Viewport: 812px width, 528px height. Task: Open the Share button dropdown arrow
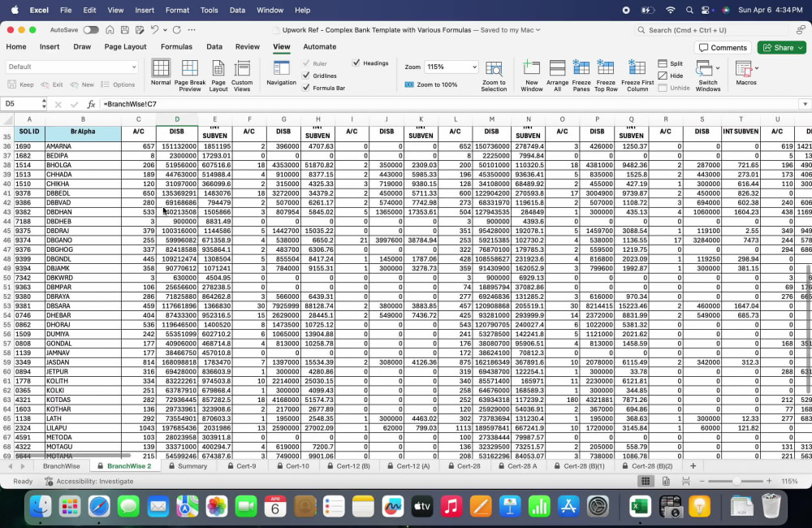click(x=801, y=48)
